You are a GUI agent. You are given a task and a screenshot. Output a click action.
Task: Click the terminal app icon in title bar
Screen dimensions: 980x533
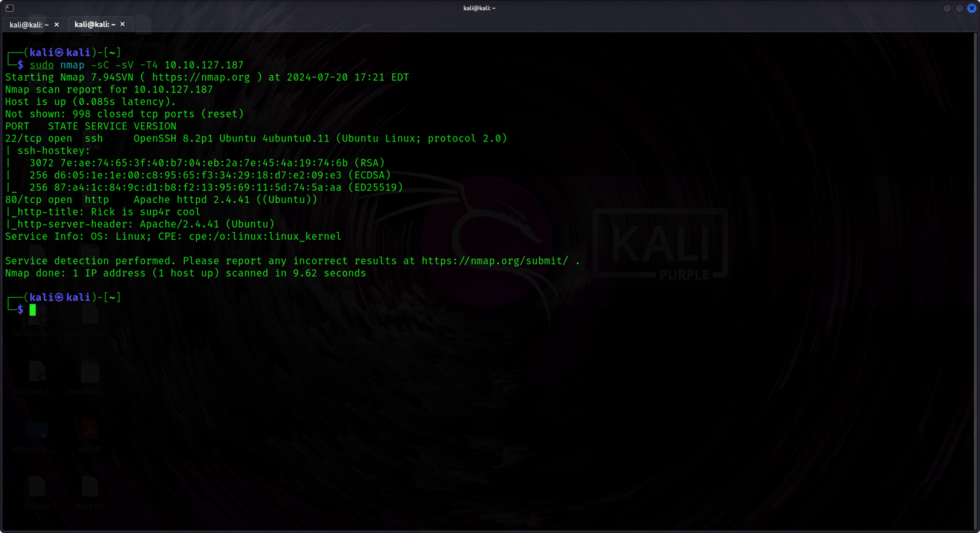click(x=8, y=8)
